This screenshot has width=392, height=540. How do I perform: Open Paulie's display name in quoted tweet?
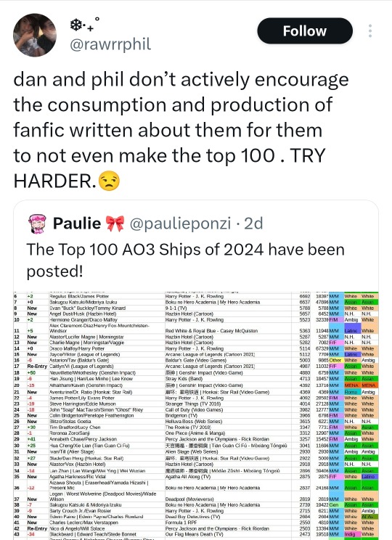coord(77,224)
